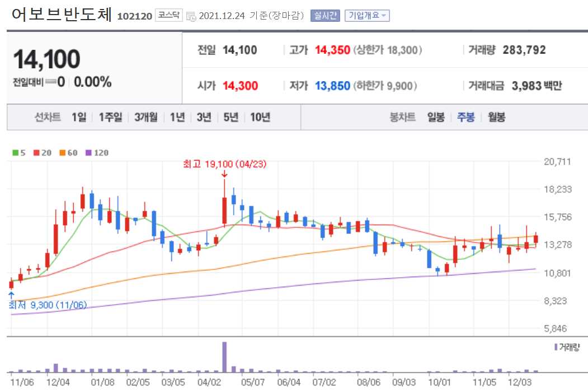Switch to 주봉 weekly candle chart
The height and width of the screenshot is (392, 588).
point(465,117)
